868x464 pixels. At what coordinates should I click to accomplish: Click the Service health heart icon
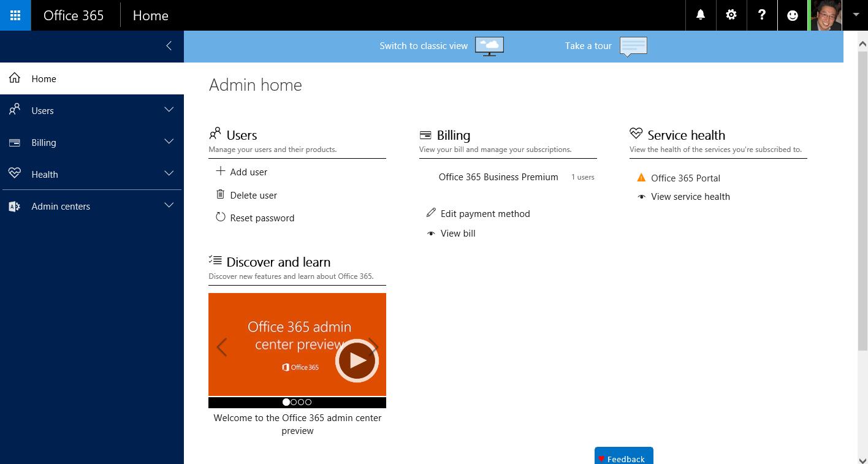tap(636, 134)
